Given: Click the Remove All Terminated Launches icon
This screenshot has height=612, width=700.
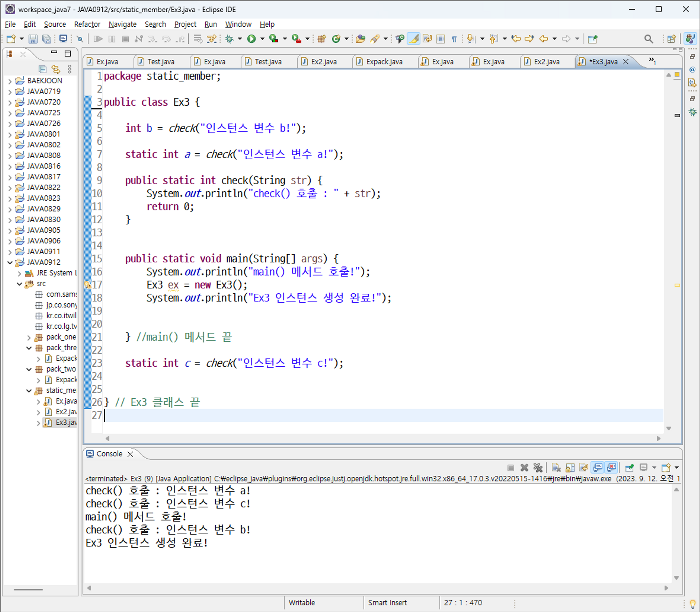Looking at the screenshot, I should (x=538, y=468).
